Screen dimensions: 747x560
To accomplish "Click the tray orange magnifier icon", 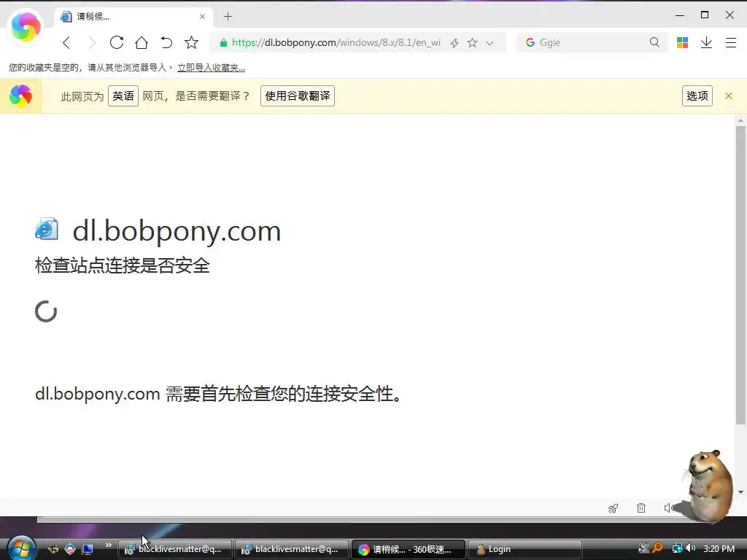I will (657, 548).
